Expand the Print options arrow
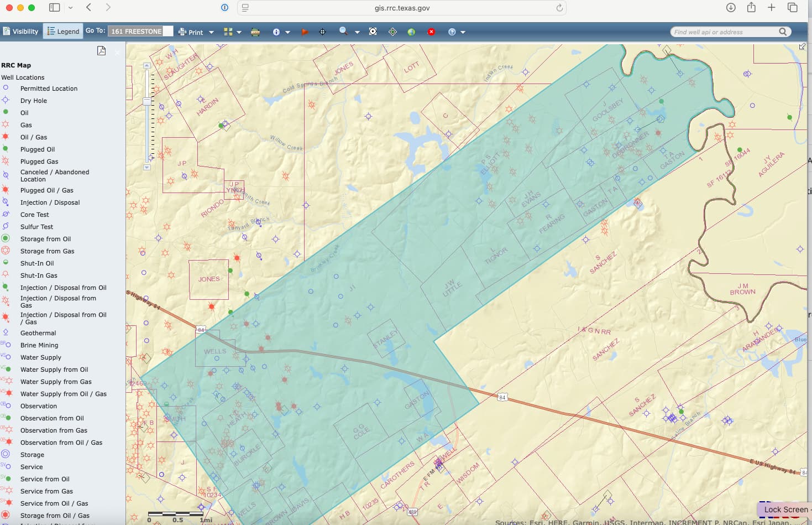Viewport: 812px width, 525px height. [x=211, y=32]
